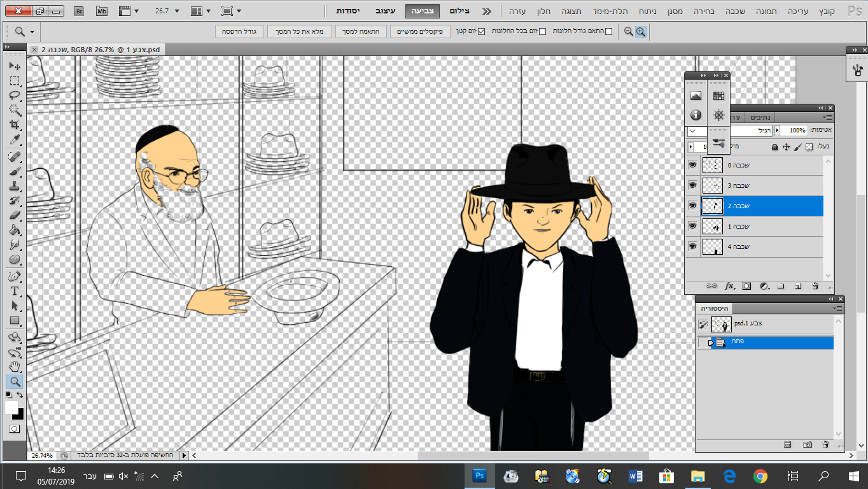Select the Rectangular Marquee tool
Viewport: 868px width, 489px height.
point(15,81)
